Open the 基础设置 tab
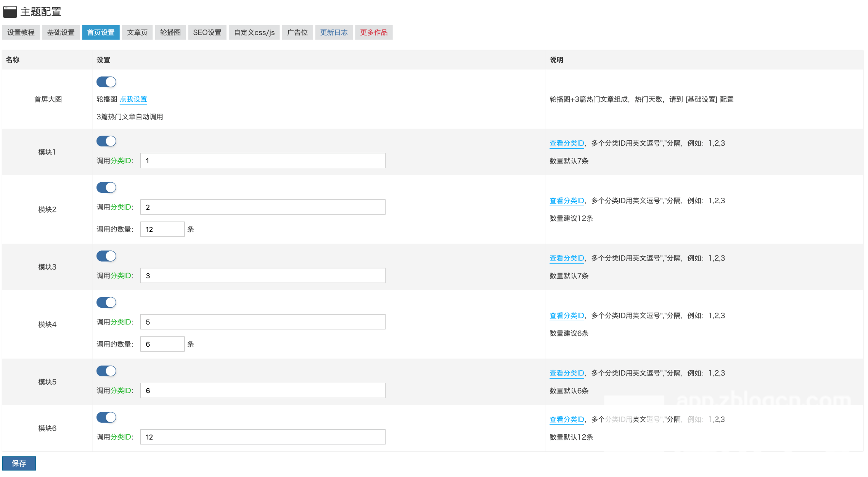The width and height of the screenshot is (868, 477). (x=61, y=32)
